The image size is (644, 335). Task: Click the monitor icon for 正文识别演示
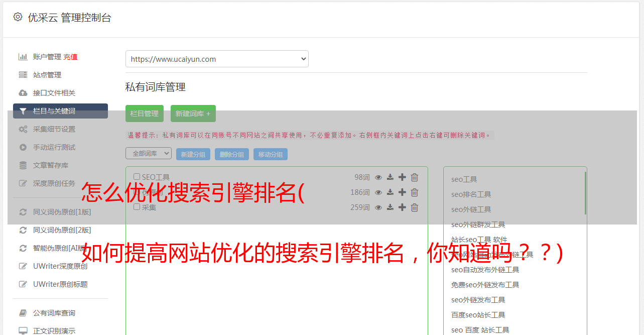click(23, 331)
